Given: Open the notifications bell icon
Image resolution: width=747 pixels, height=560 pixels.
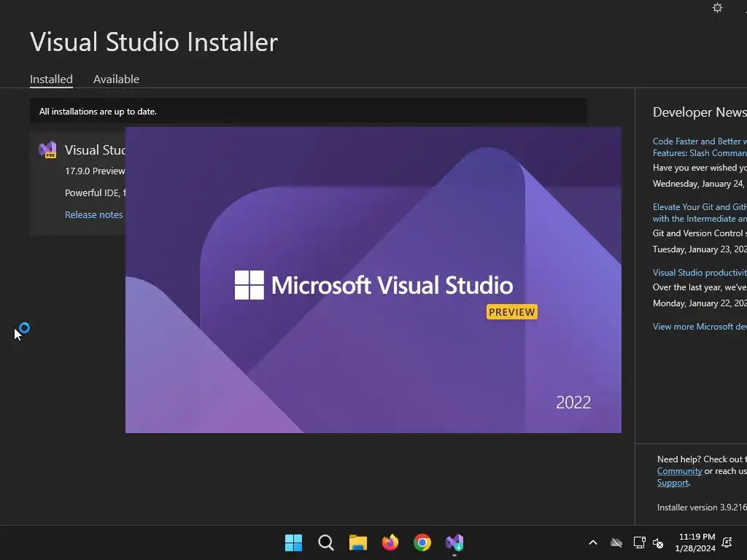Looking at the screenshot, I should point(727,542).
